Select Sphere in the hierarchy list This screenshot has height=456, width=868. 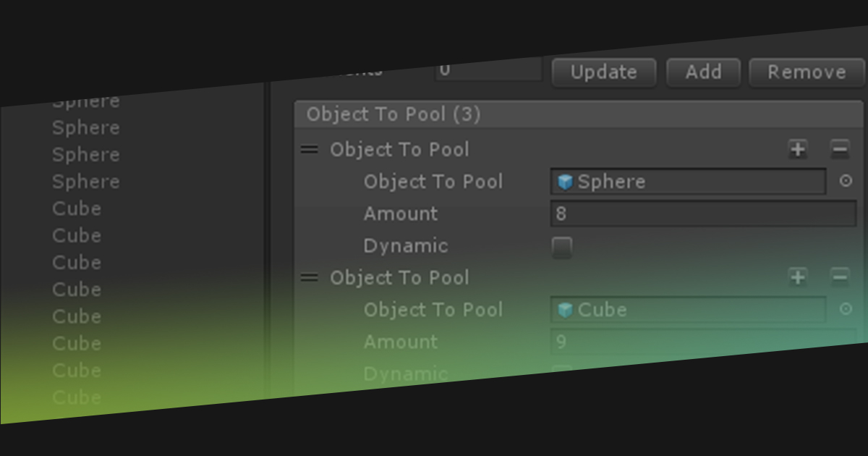(85, 127)
